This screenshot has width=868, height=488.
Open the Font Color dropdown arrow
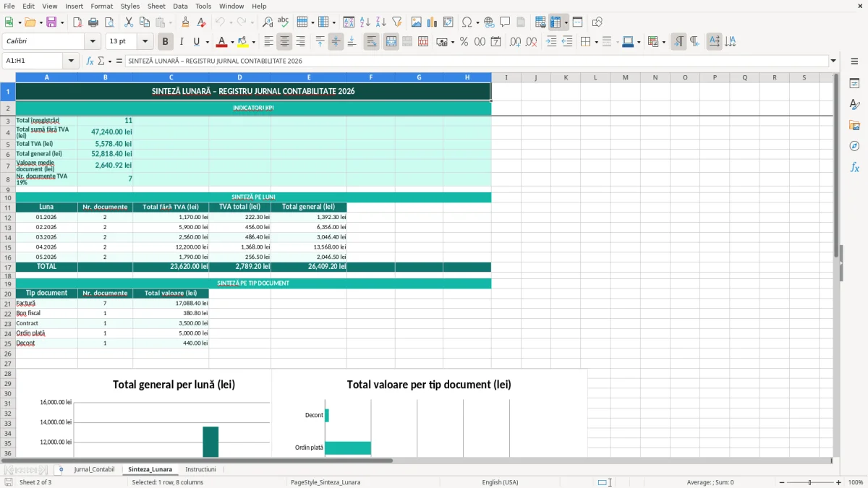coord(232,42)
